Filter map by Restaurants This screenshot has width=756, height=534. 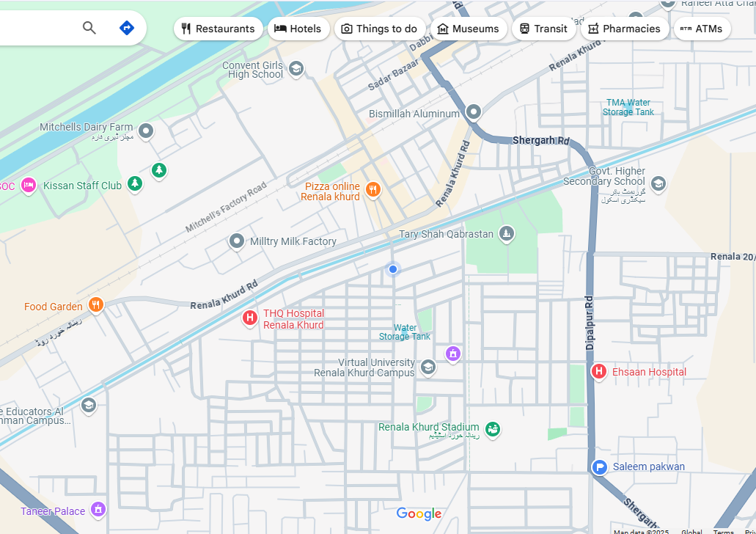click(218, 29)
